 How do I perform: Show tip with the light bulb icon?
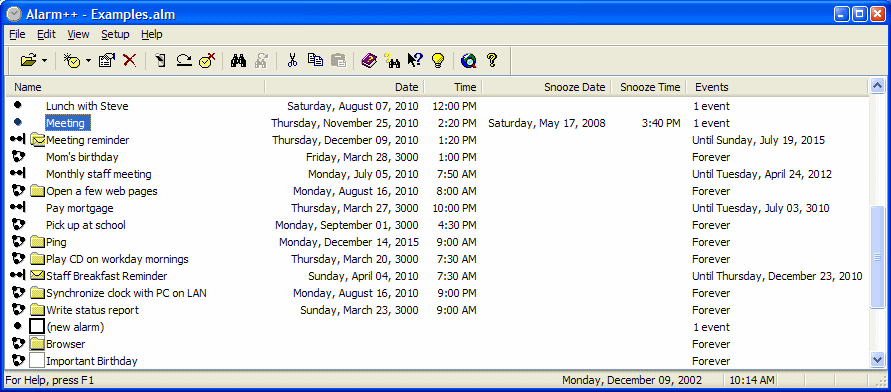(438, 60)
